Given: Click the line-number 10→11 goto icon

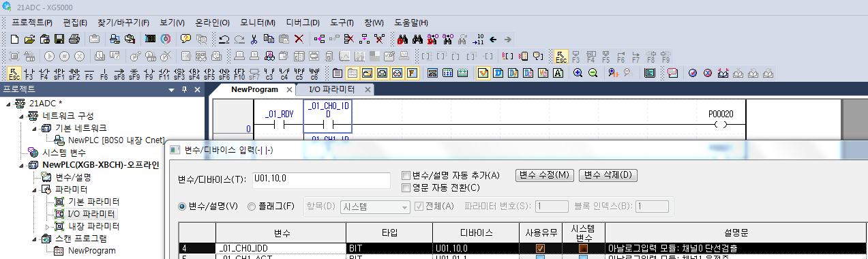Looking at the screenshot, I should [x=478, y=39].
